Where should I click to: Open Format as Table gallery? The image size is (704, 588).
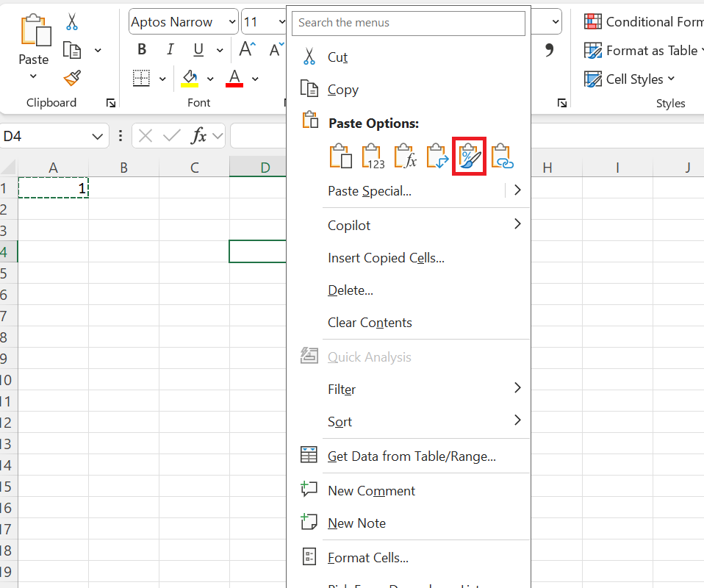pos(644,50)
